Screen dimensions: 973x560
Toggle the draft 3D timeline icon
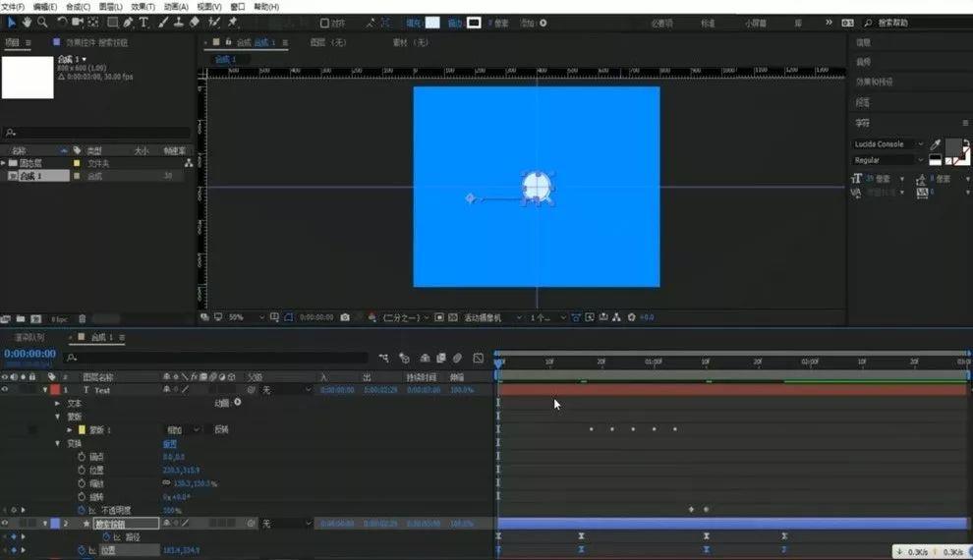click(405, 358)
